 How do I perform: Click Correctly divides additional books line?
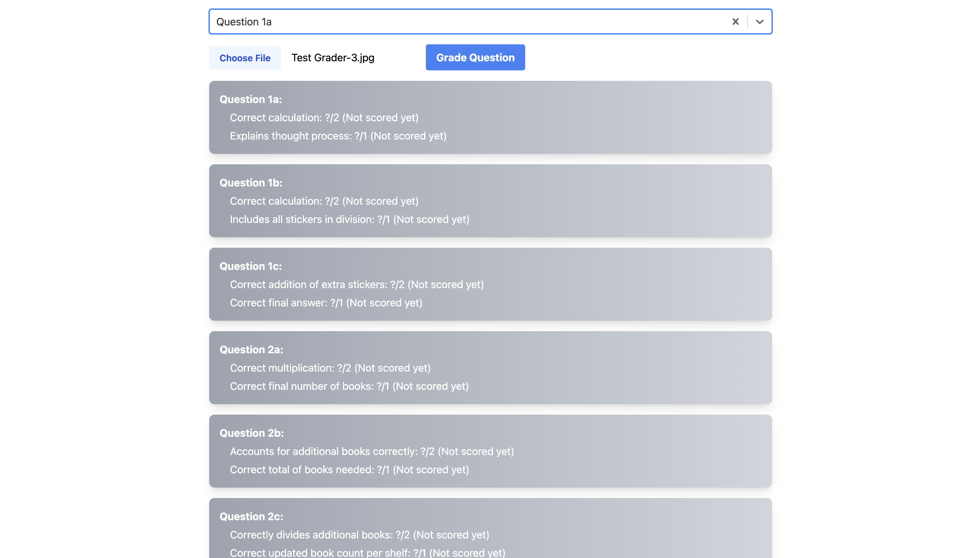pos(359,535)
